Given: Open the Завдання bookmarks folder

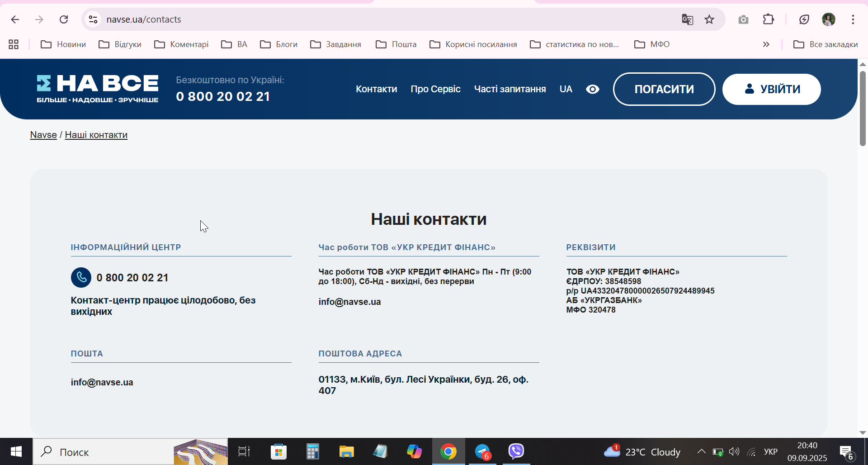Looking at the screenshot, I should coord(336,44).
